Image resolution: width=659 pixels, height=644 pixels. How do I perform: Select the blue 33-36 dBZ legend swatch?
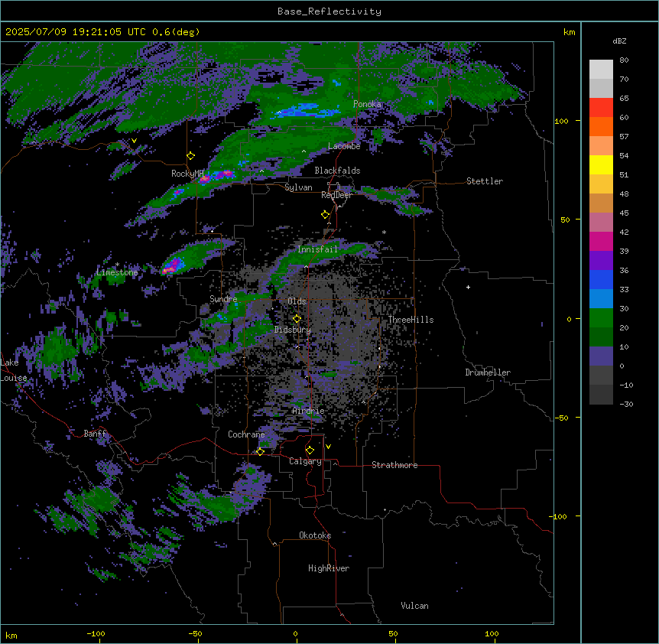tap(601, 279)
